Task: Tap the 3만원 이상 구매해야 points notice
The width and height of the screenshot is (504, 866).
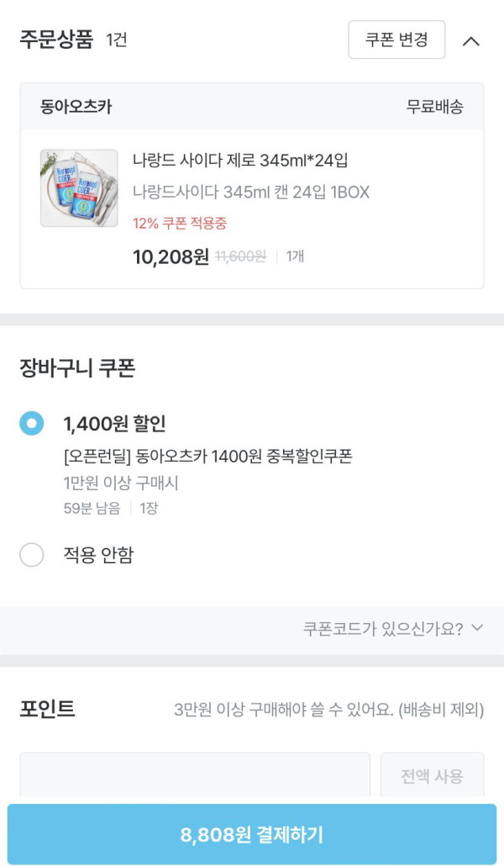Action: (328, 710)
